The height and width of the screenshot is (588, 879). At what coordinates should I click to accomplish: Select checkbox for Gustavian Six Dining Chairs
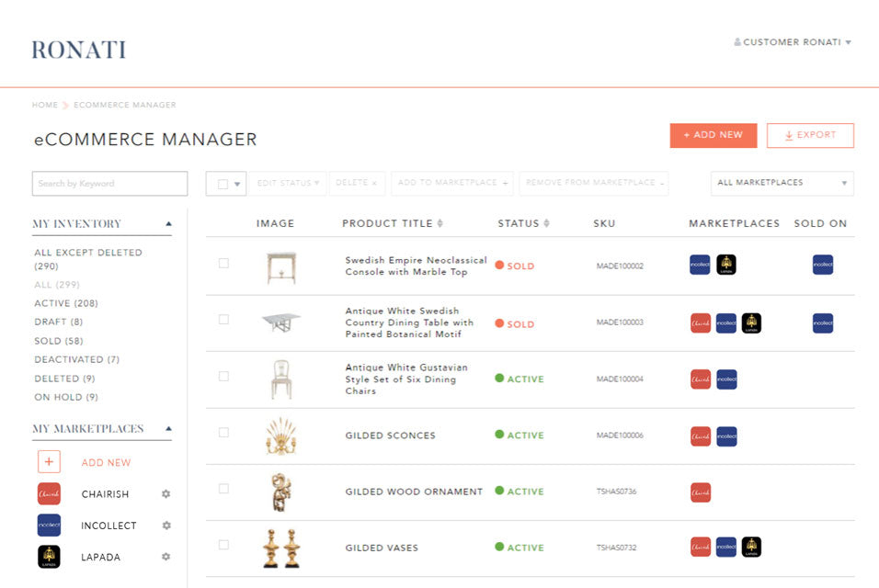tap(223, 376)
